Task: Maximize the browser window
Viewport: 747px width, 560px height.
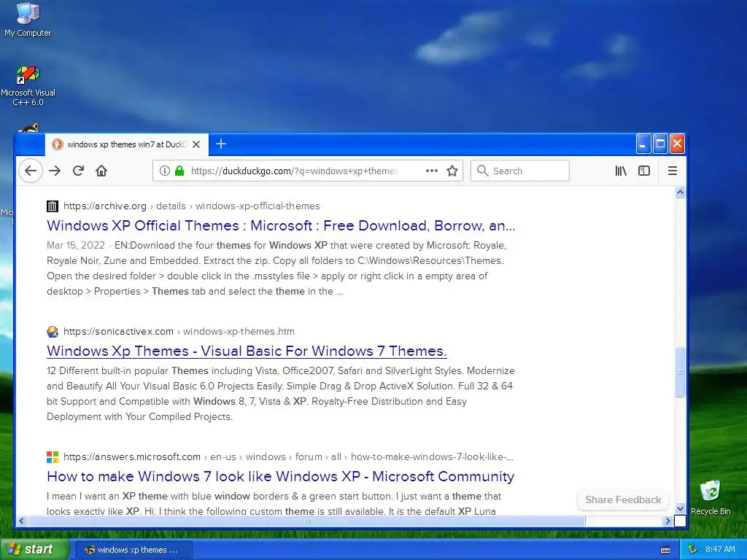Action: 660,144
